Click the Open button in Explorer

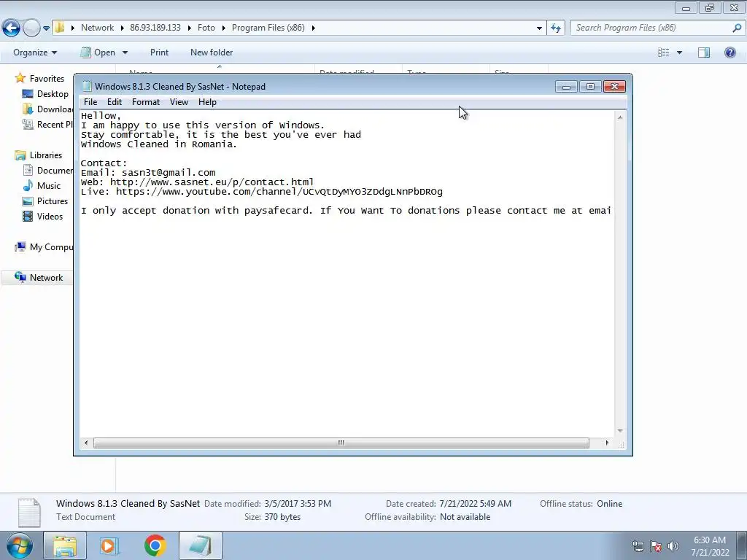(98, 52)
